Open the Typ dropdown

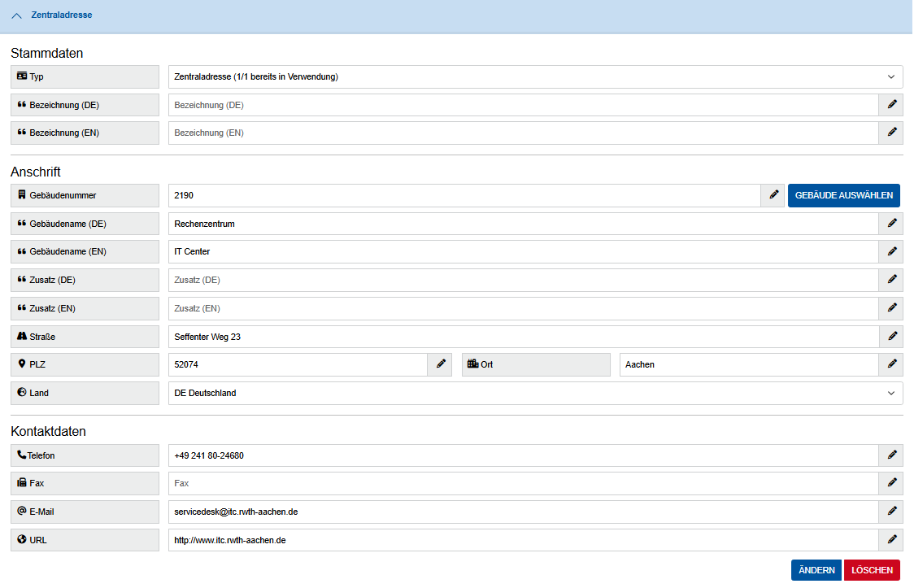535,77
